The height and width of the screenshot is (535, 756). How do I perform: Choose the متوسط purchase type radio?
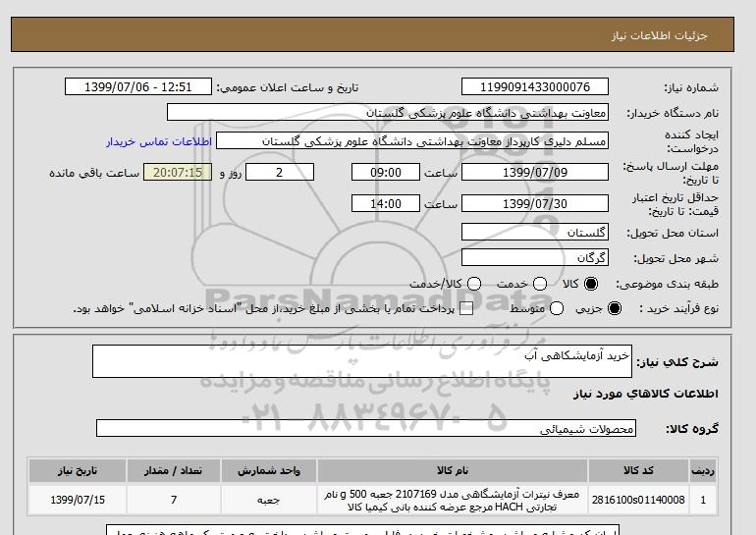[x=557, y=308]
